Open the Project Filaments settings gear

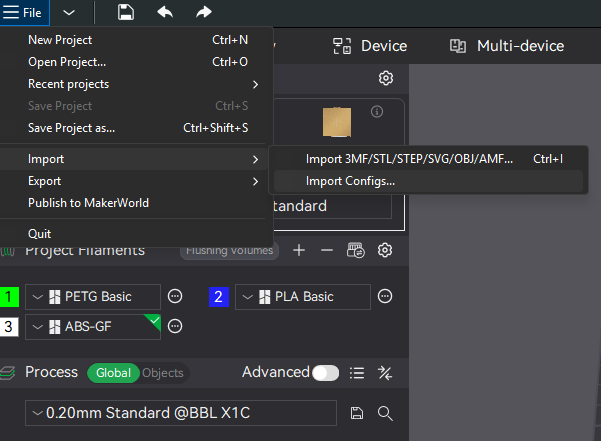click(384, 250)
